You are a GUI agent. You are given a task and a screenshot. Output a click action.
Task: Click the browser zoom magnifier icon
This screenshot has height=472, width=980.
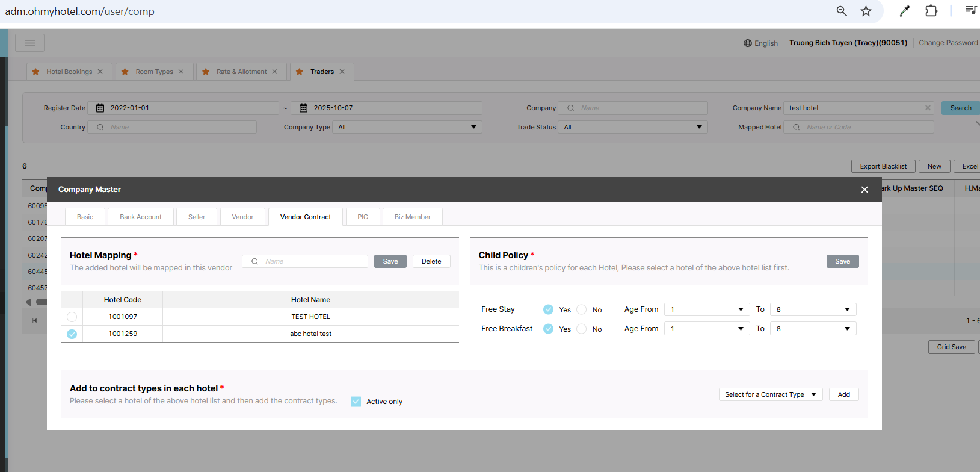tap(842, 11)
